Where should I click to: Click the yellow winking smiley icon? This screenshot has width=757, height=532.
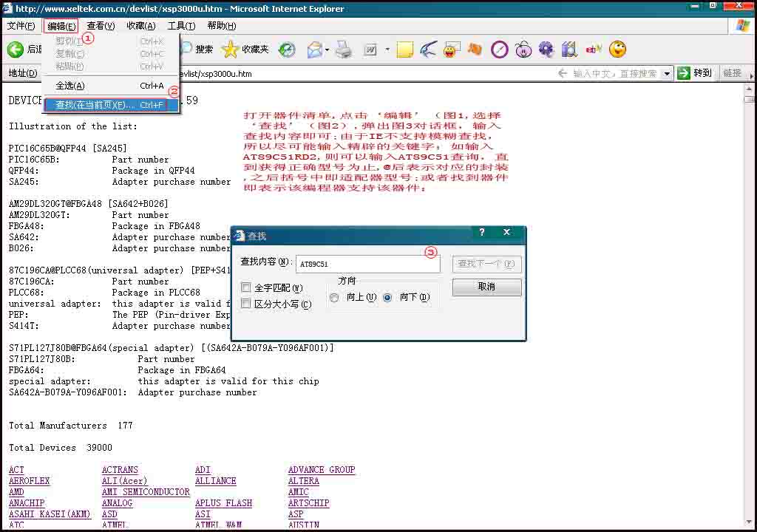click(617, 50)
